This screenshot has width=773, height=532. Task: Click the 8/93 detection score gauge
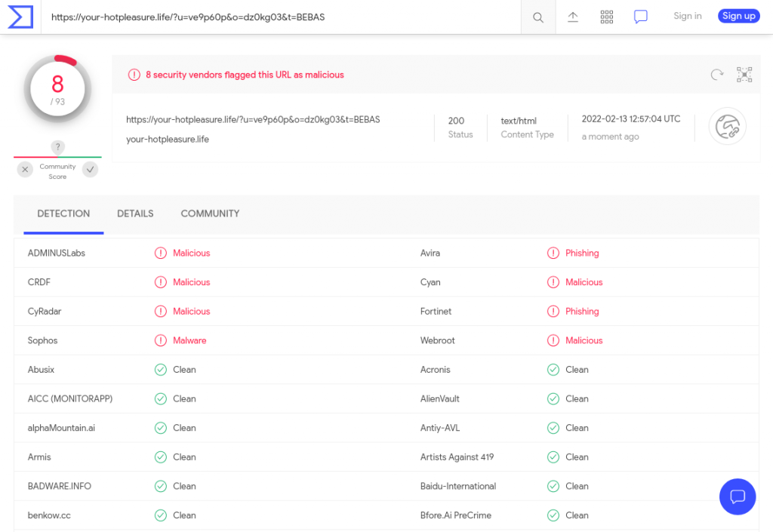(x=57, y=89)
